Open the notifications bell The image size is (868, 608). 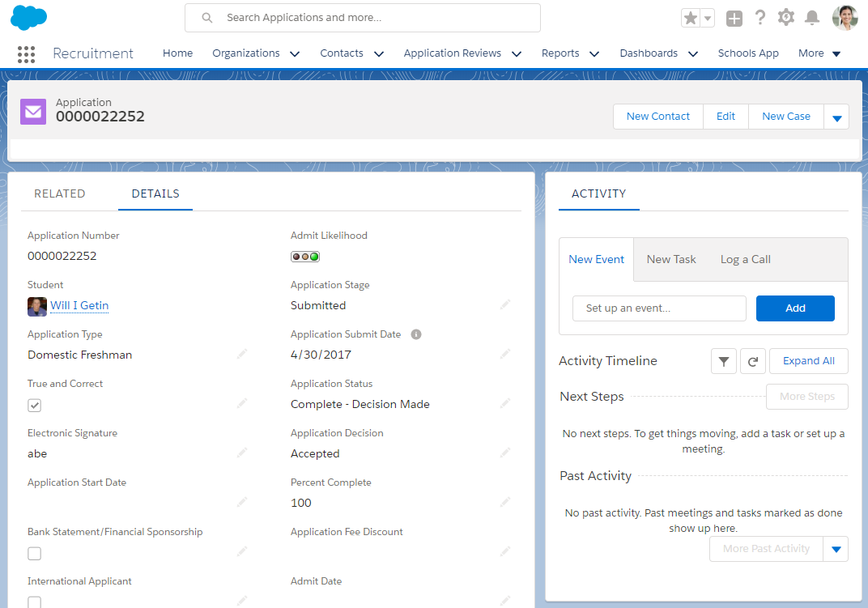coord(811,18)
